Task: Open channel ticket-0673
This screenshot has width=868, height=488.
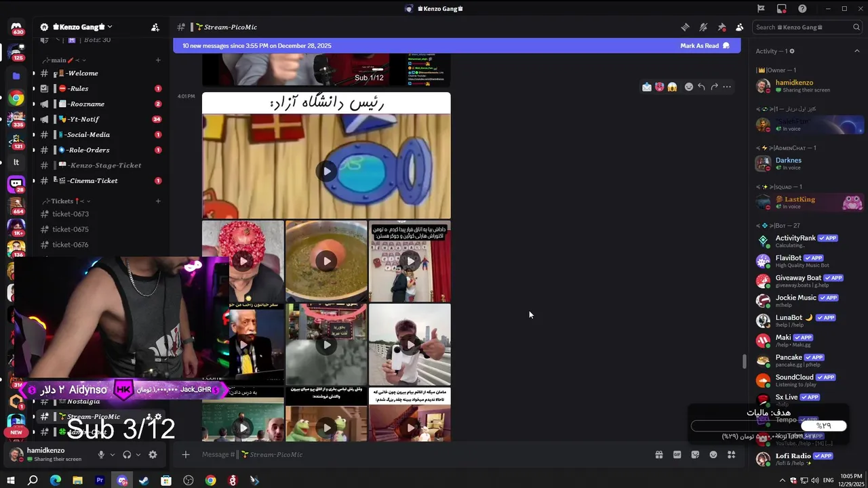Action: (100, 214)
